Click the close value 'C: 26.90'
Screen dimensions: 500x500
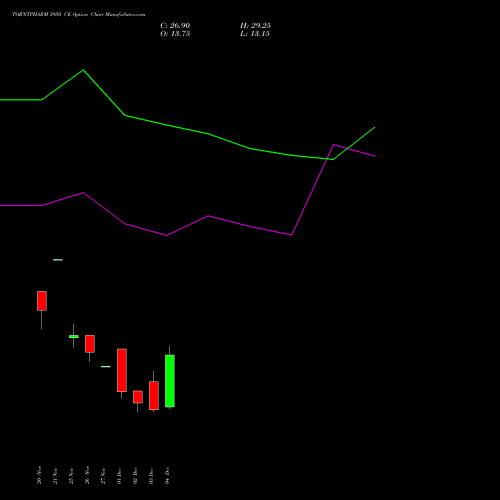pyautogui.click(x=175, y=26)
